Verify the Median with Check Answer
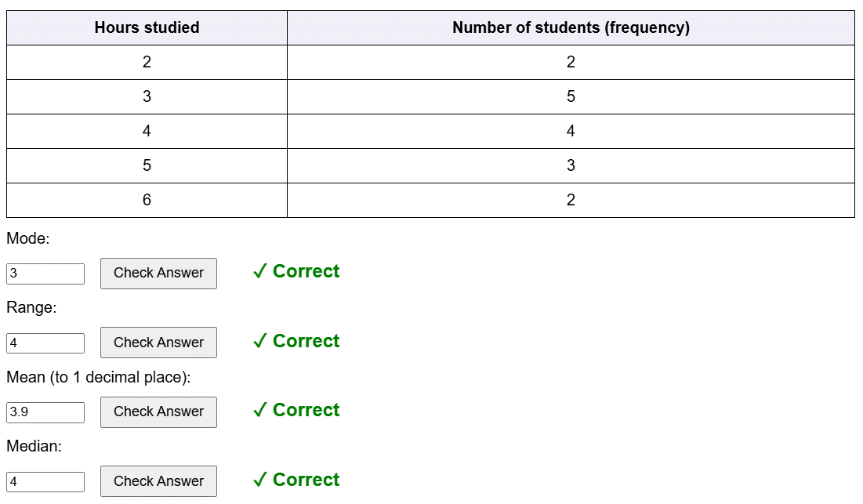 click(158, 481)
